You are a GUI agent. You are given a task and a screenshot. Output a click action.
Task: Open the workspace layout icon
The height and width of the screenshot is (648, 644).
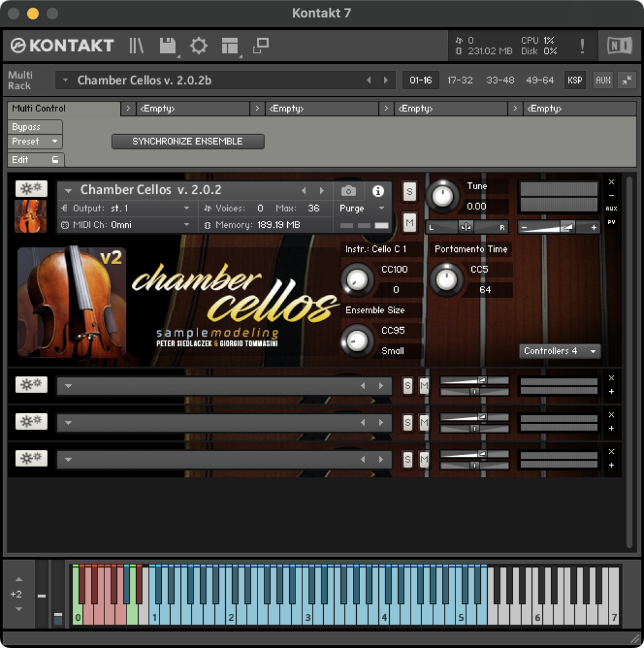[230, 46]
